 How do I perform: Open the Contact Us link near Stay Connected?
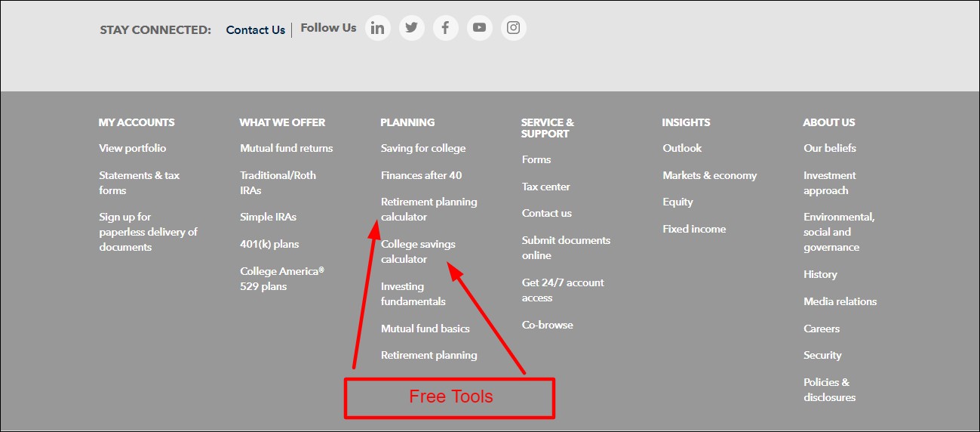(x=255, y=30)
